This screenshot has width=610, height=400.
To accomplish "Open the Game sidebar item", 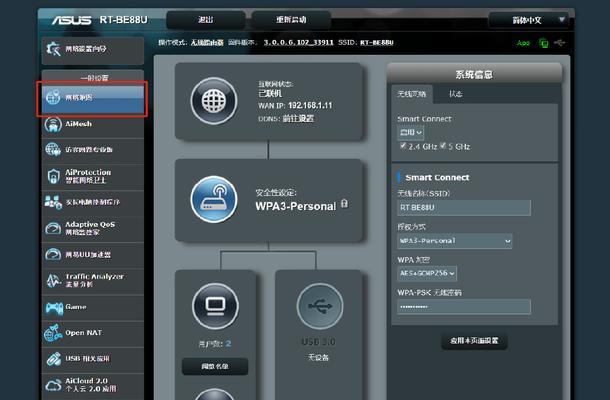I will tap(93, 307).
